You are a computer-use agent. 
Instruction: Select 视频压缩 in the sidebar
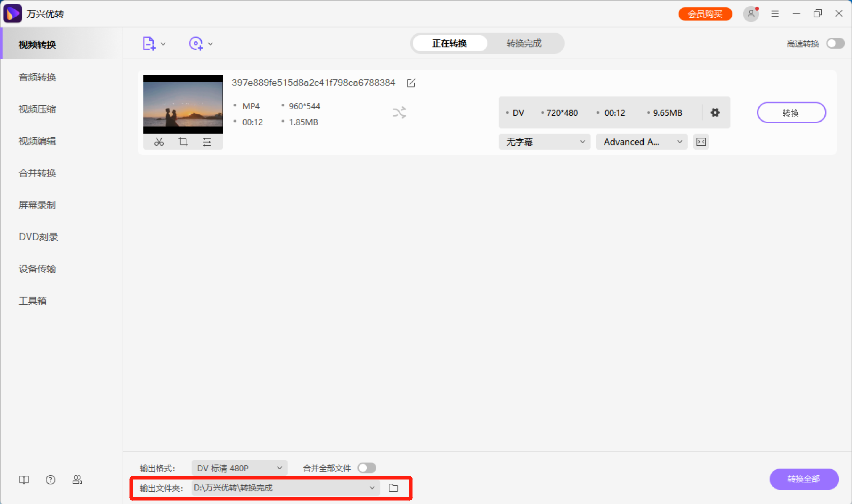tap(37, 109)
